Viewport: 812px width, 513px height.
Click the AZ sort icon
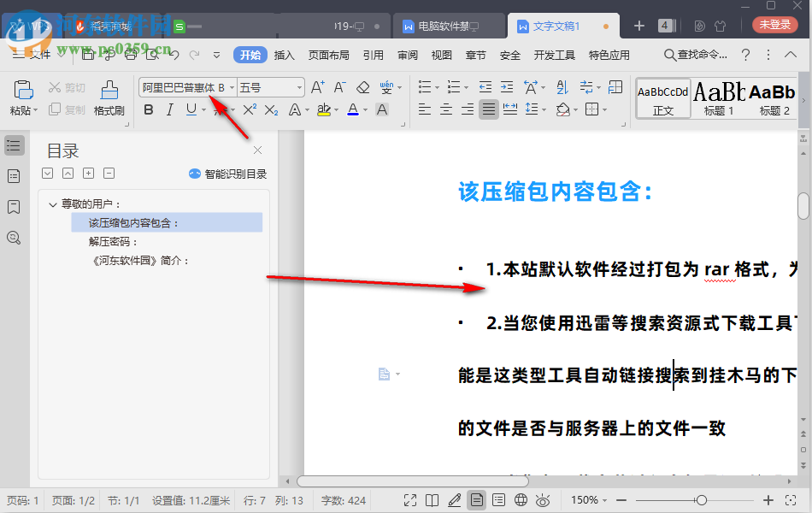tap(561, 86)
